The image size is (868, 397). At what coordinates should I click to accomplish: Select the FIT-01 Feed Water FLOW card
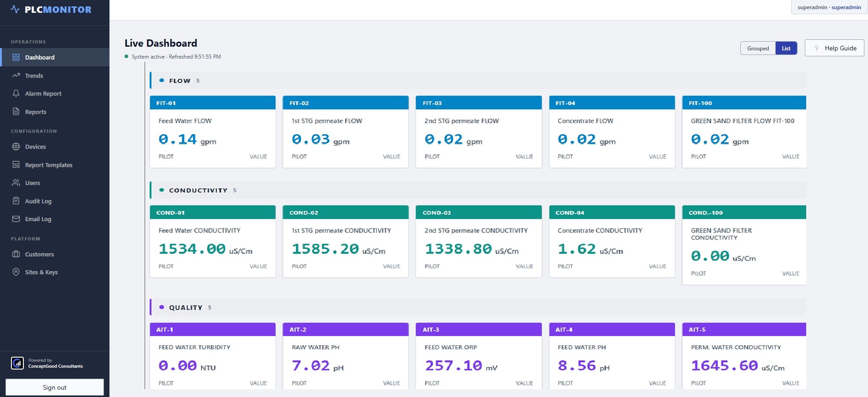coord(213,132)
